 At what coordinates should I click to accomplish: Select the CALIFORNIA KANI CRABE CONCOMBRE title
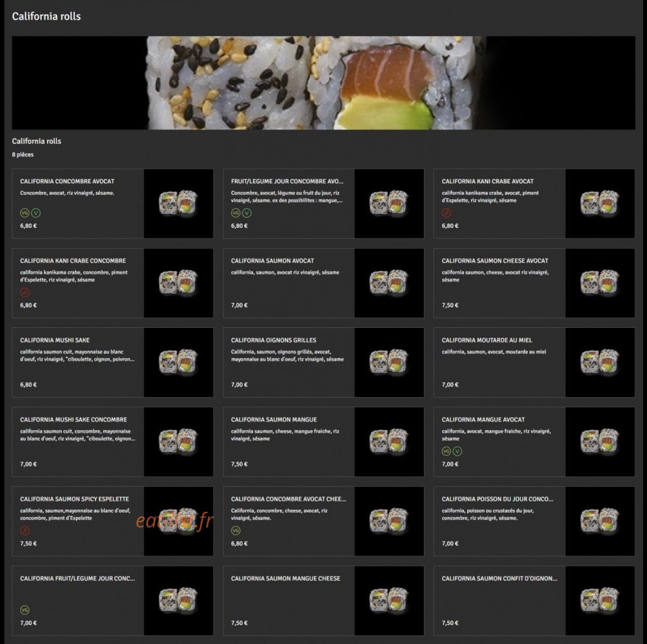(x=73, y=261)
